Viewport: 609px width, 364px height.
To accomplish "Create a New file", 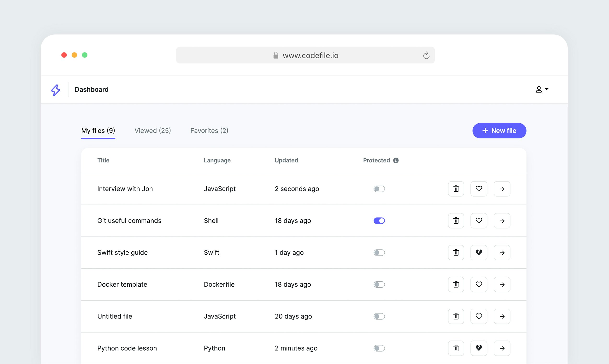I will 499,131.
